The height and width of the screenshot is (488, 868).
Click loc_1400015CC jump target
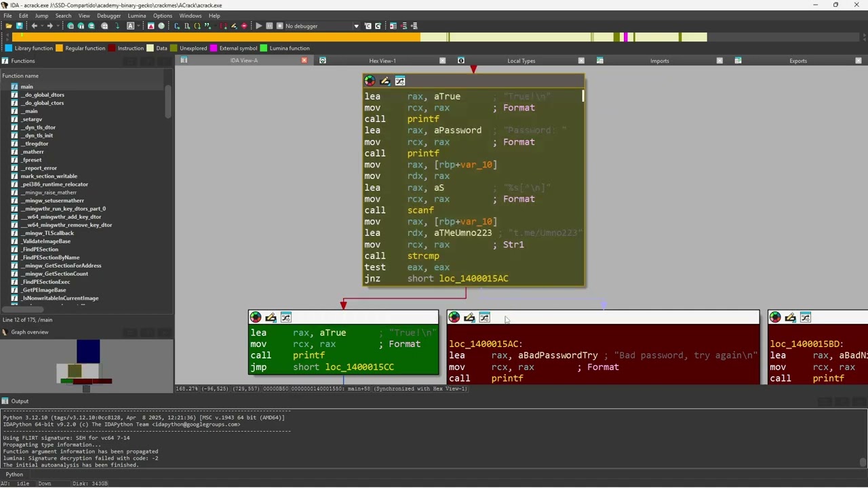[x=359, y=367]
